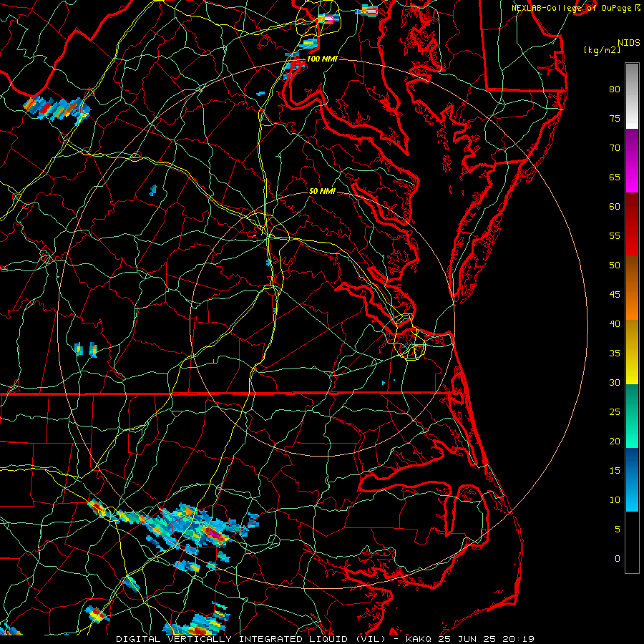
Task: Click the striped storm cluster in the northwest
Action: pyautogui.click(x=57, y=109)
